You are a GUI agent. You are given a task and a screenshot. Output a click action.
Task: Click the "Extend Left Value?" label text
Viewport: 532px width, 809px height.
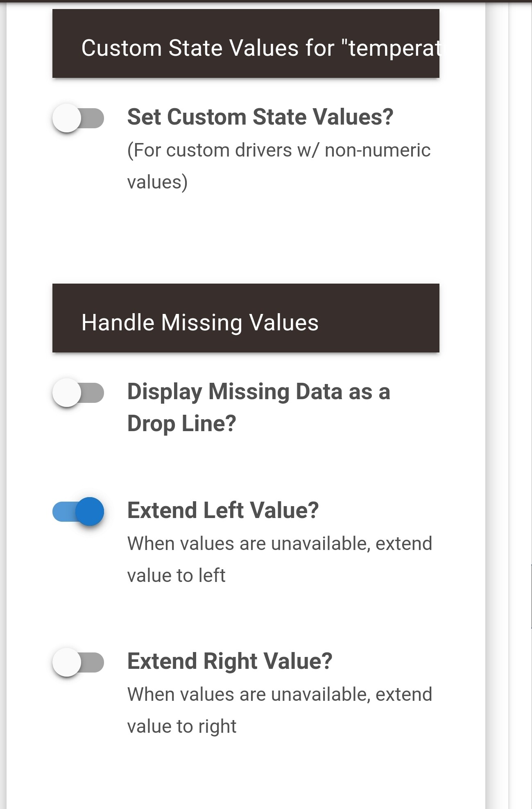tap(223, 510)
